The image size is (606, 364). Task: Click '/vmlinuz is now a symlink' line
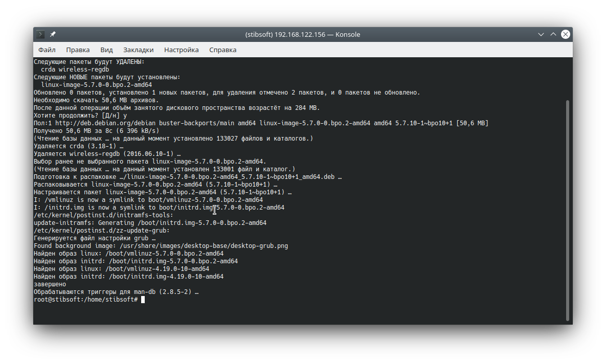148,200
